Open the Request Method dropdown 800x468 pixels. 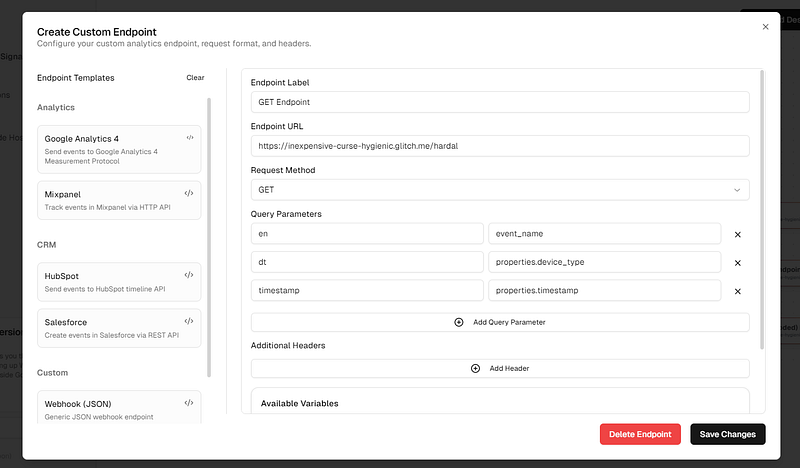(x=500, y=190)
